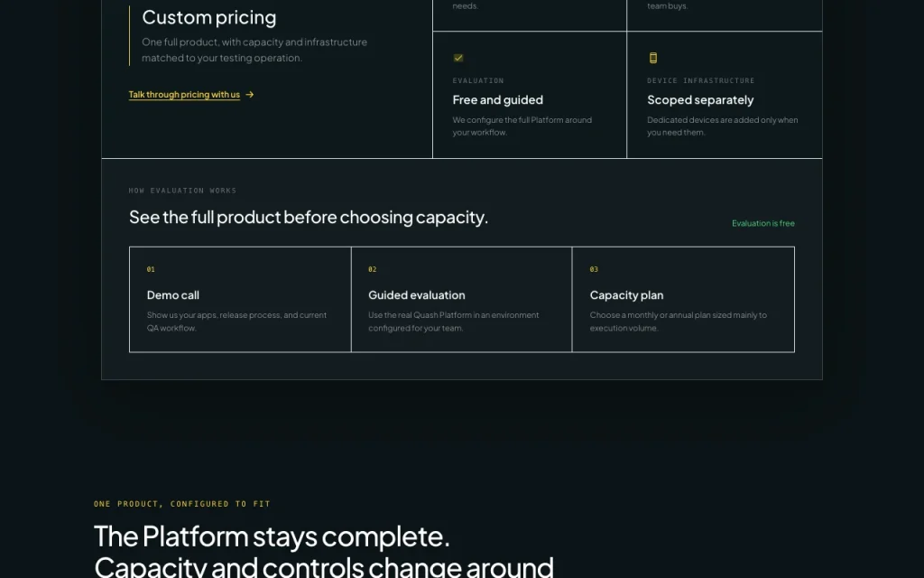Click 'Dedicated devices are added' text

[723, 126]
